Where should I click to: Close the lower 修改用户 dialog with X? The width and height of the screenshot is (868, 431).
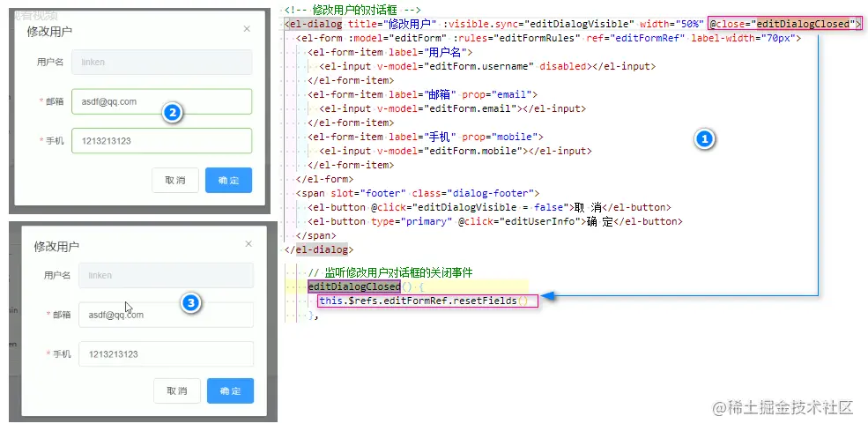point(249,244)
